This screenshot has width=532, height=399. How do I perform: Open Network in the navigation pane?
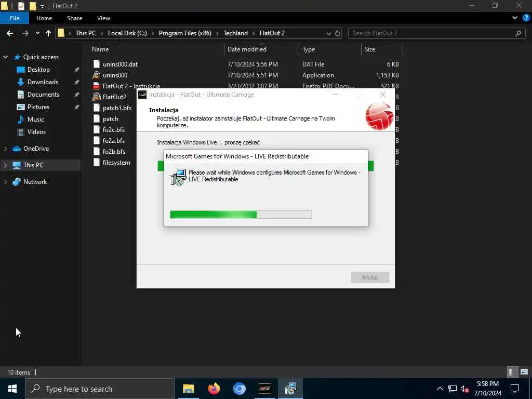click(35, 182)
